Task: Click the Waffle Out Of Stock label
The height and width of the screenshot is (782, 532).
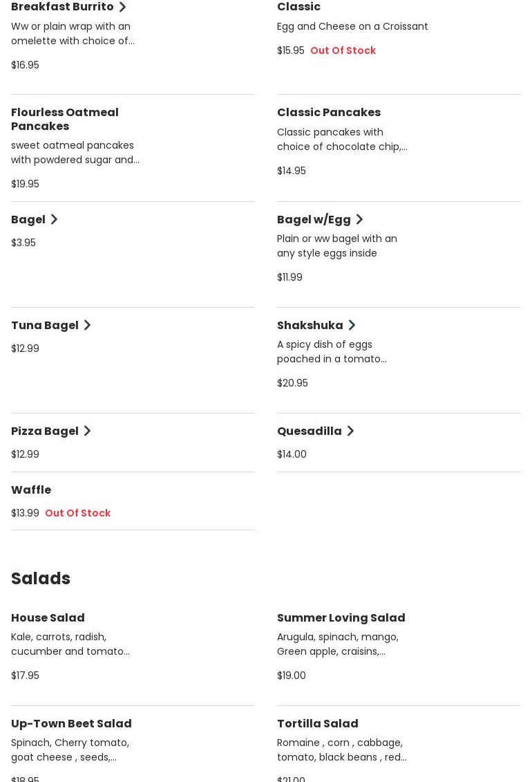Action: click(77, 513)
